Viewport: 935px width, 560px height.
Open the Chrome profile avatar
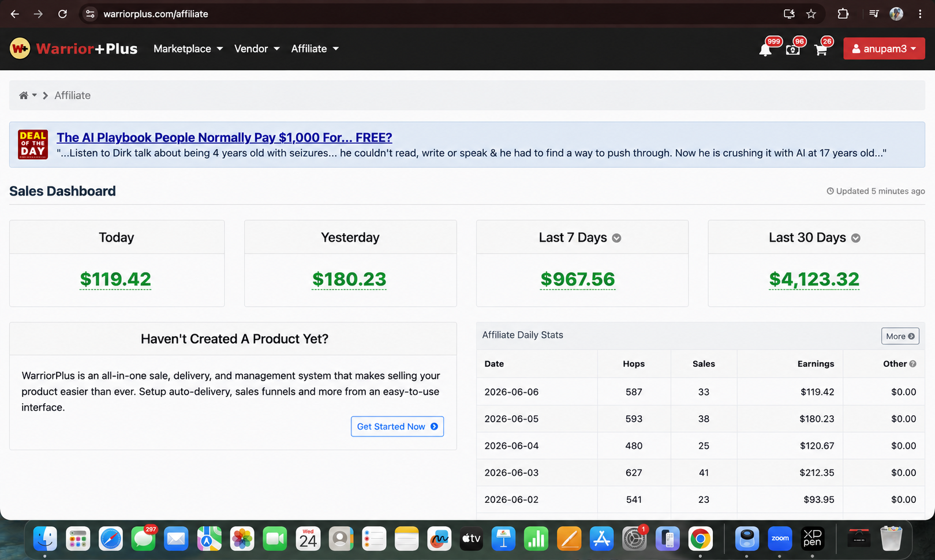(896, 14)
